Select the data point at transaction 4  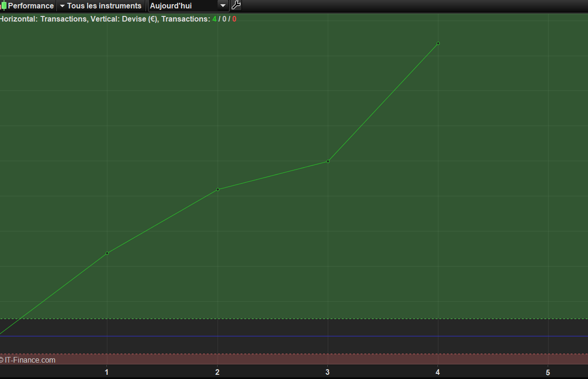click(x=438, y=43)
